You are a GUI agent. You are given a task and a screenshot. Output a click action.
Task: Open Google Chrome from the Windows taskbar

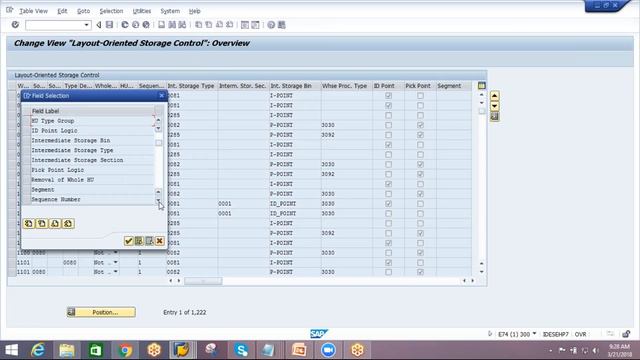[x=125, y=350]
